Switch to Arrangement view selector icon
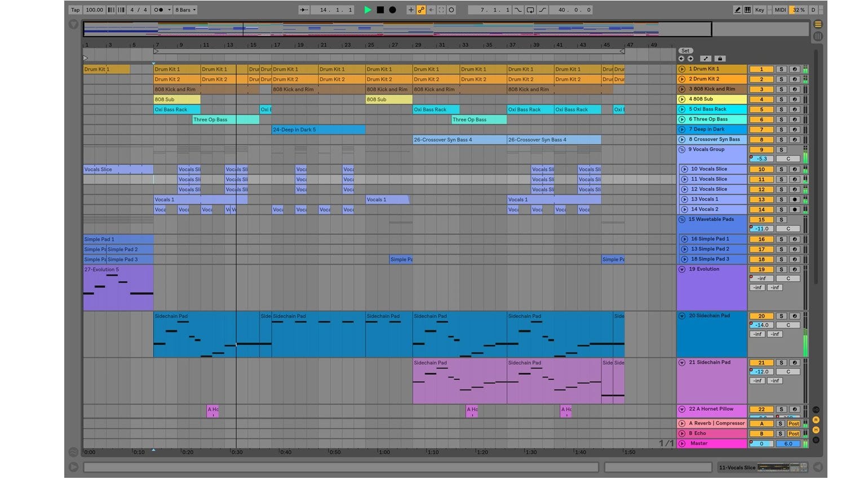Image resolution: width=868 pixels, height=479 pixels. pos(818,24)
